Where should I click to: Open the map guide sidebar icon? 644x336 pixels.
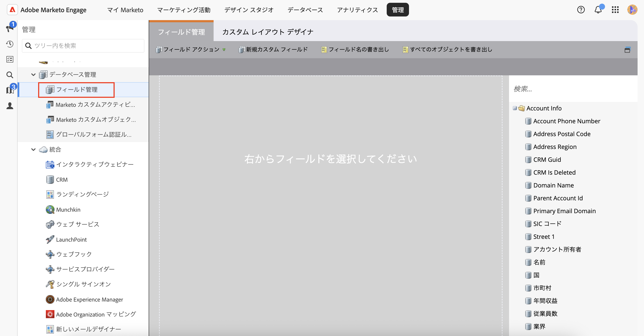coord(10,90)
